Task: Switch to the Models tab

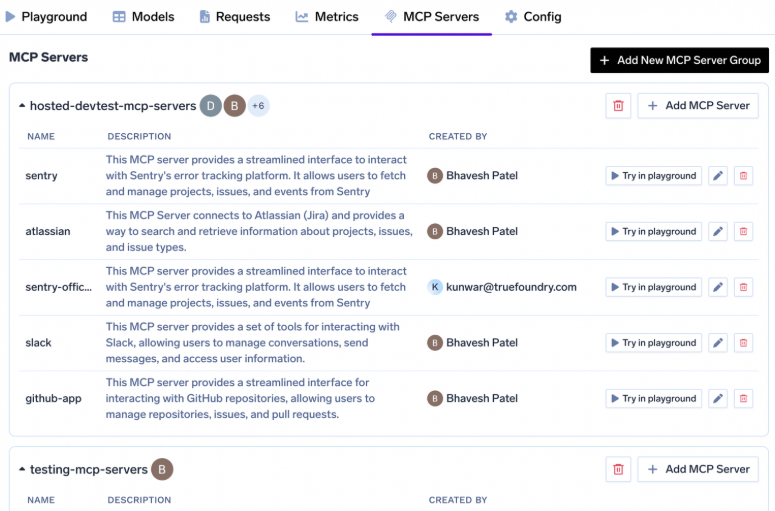Action: (143, 17)
